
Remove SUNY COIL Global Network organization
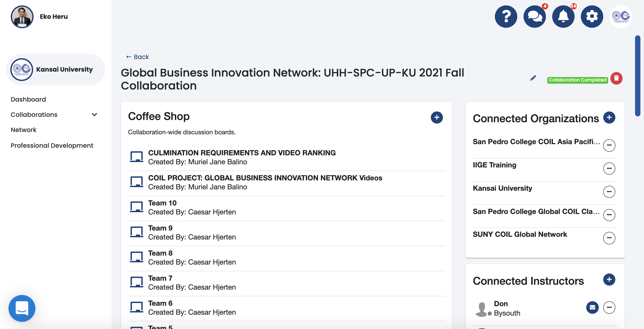pos(609,238)
